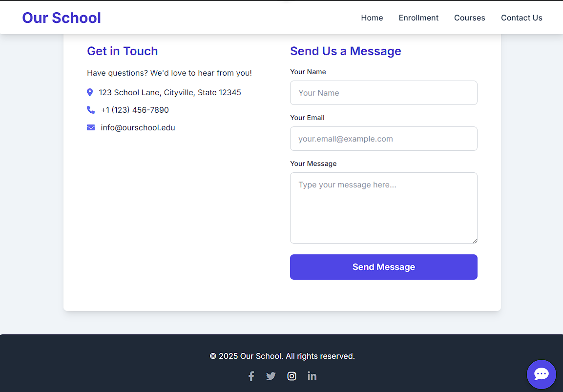Open the Twitter icon link
Screen dimensions: 563x392
(x=271, y=376)
